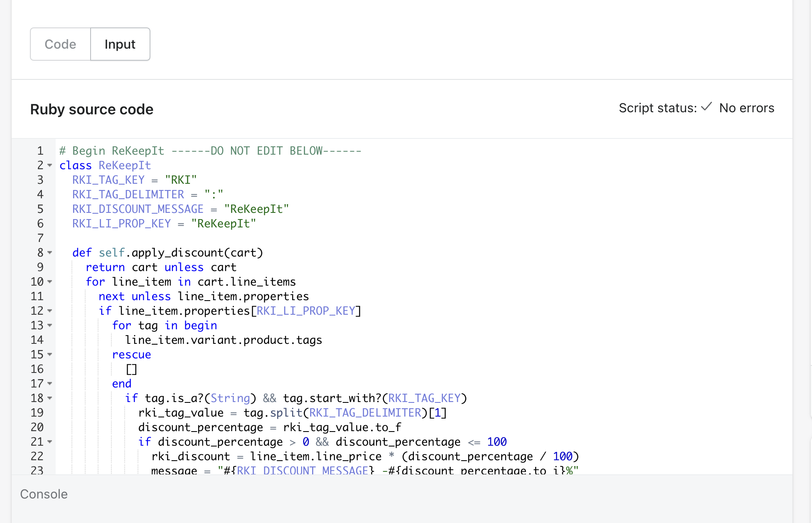Switch to the Code tab
The height and width of the screenshot is (523, 812).
60,44
